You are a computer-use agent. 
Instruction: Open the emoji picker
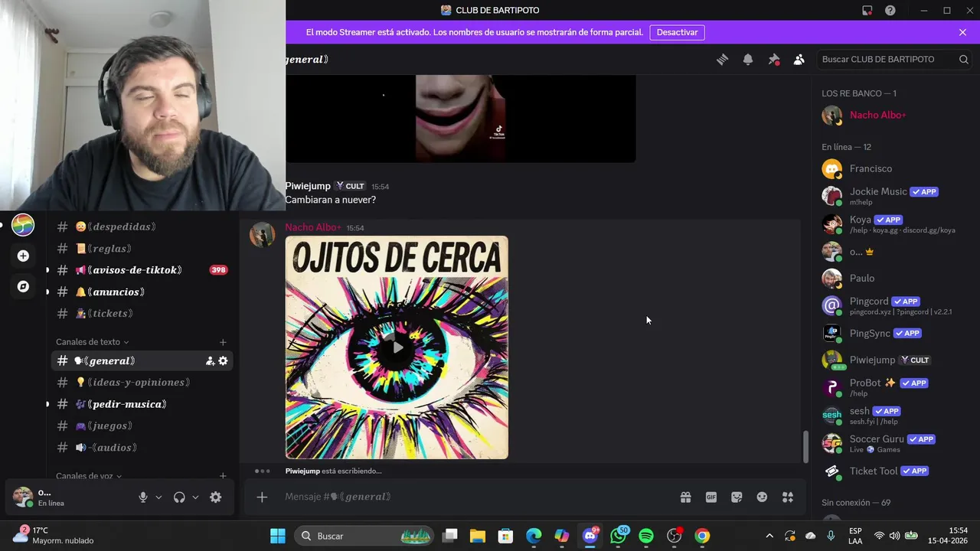click(x=762, y=497)
